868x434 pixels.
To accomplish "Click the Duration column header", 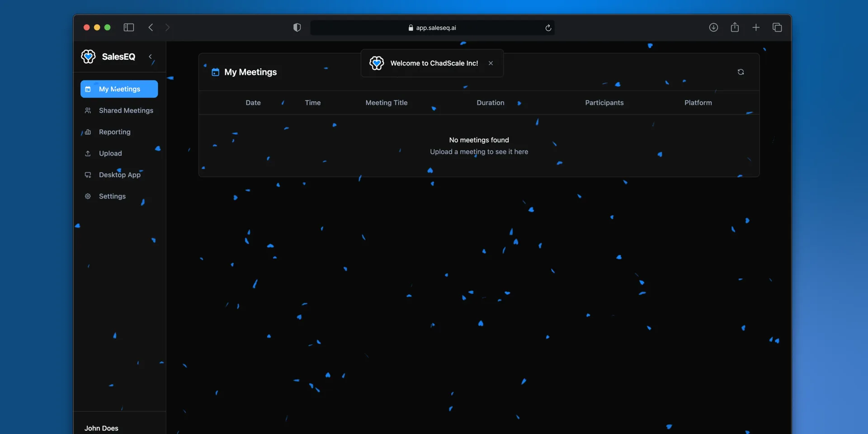I will [x=491, y=103].
